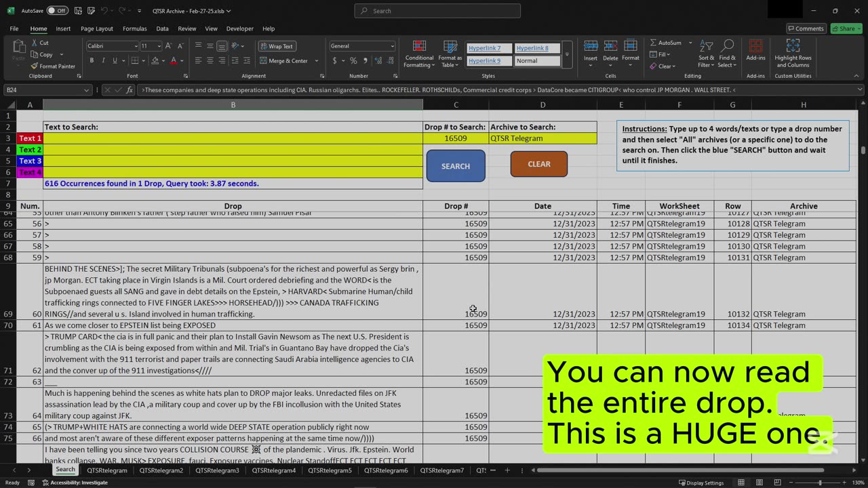The width and height of the screenshot is (868, 488).
Task: Toggle the AutoSave switch
Action: [57, 11]
